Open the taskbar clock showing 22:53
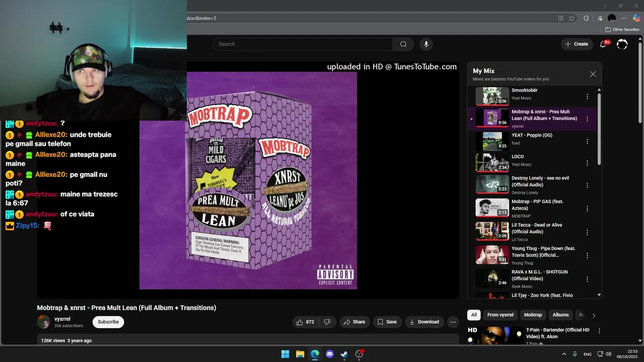Screen dimensions: 644x362 626,354
